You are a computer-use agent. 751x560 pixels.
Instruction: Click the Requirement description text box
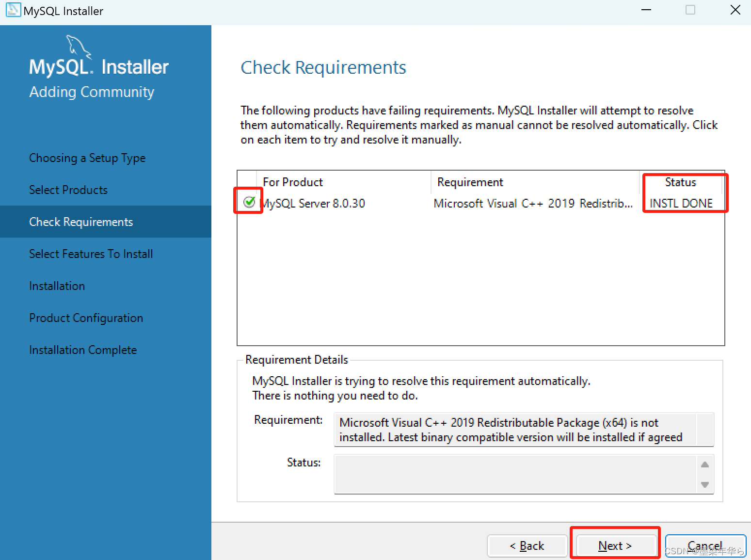coord(524,430)
